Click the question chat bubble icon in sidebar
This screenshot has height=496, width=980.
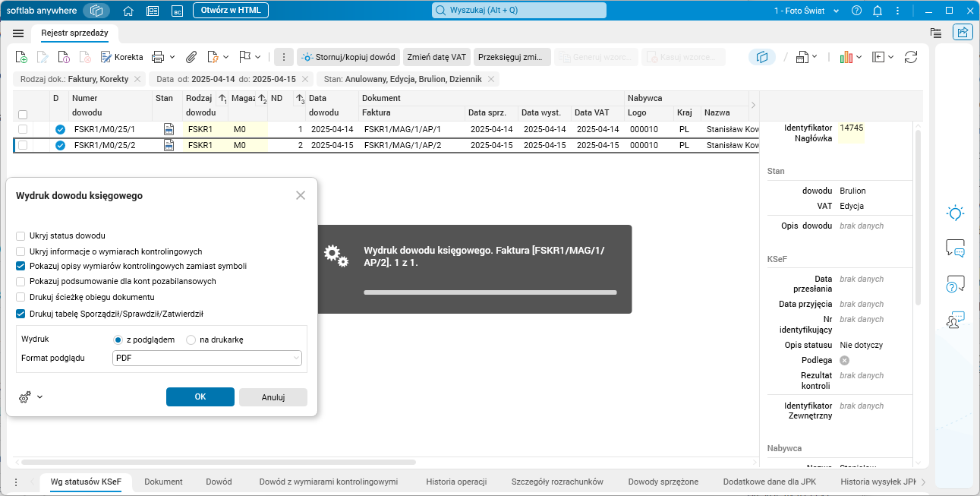click(x=955, y=284)
